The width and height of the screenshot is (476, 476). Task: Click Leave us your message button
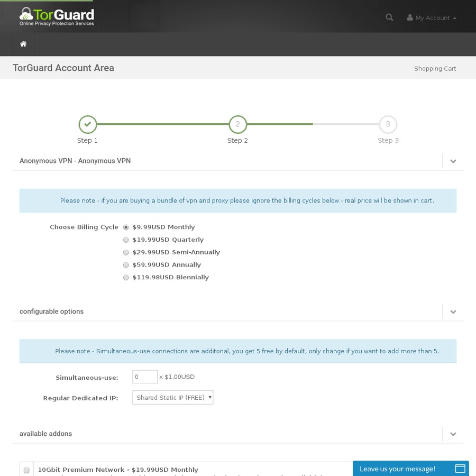[x=411, y=469]
